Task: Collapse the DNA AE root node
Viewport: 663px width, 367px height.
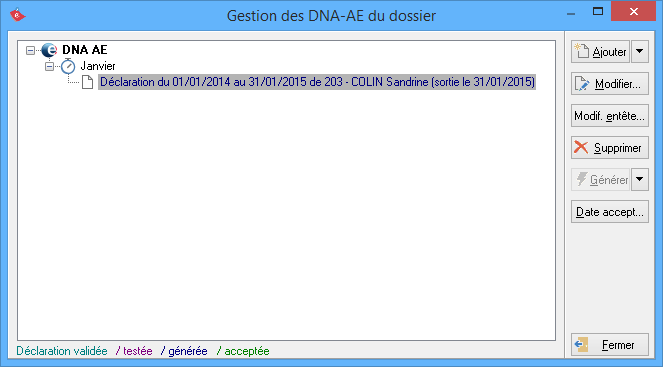Action: point(30,50)
